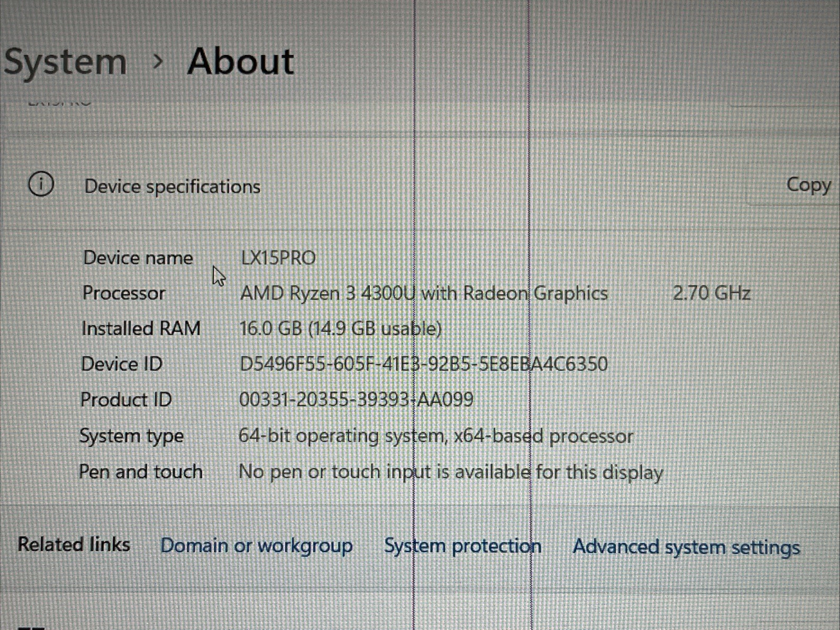This screenshot has height=630, width=840.
Task: Select 16.0 GB (14.9 GB usable) value
Action: [340, 329]
